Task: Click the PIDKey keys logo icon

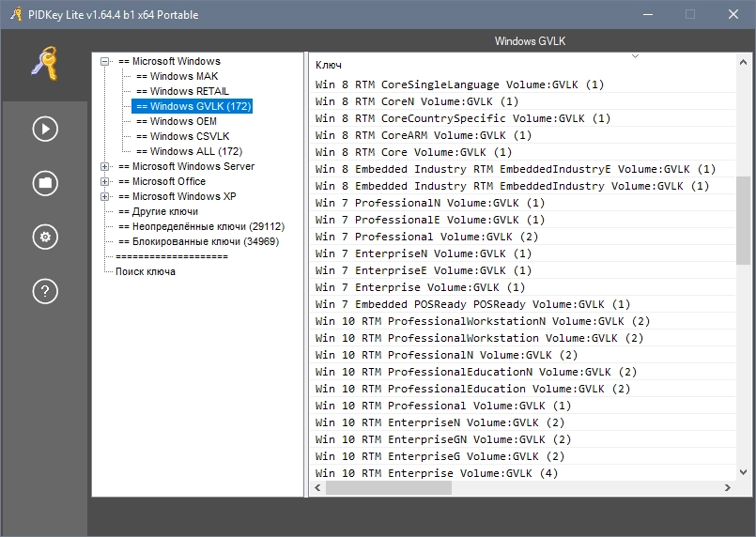Action: click(x=45, y=63)
